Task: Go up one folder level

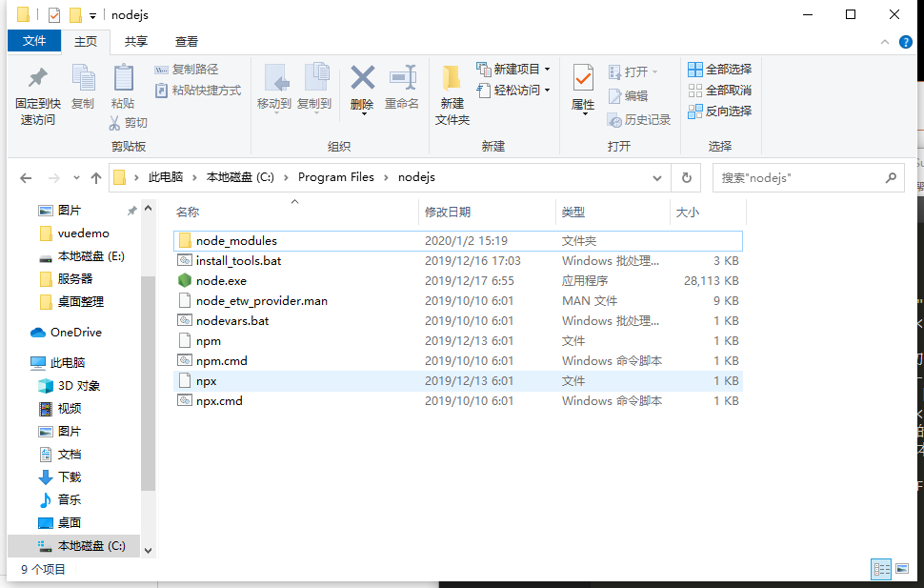Action: (x=96, y=177)
